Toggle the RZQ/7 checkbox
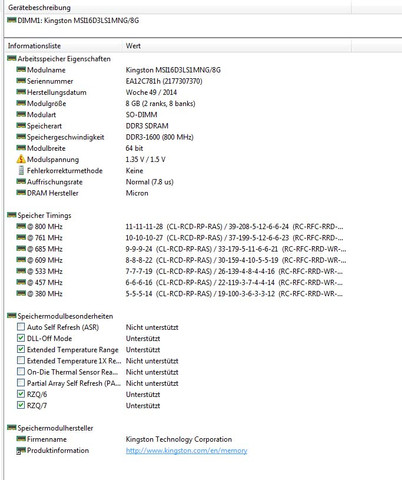This screenshot has width=402, height=480. [x=21, y=405]
